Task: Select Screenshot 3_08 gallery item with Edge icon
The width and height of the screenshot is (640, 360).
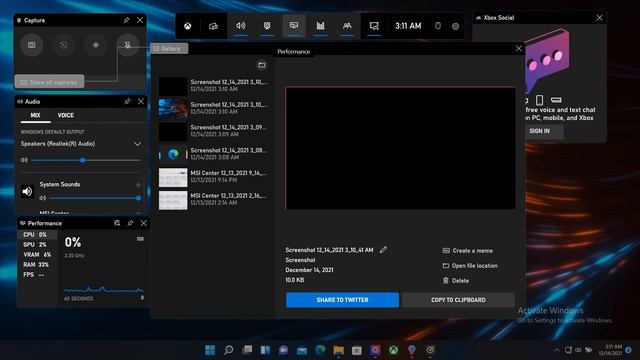Action: (x=213, y=154)
